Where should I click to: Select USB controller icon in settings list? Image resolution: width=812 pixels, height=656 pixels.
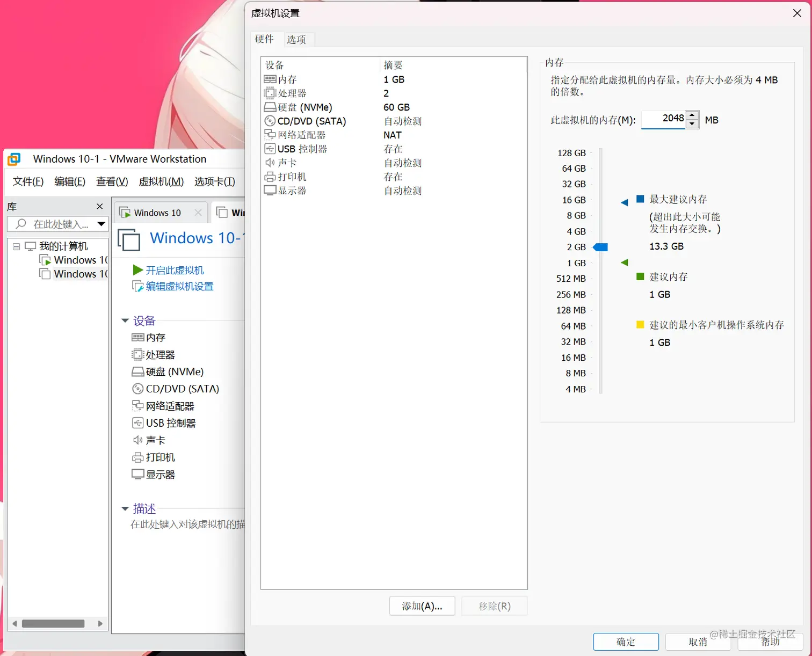tap(270, 149)
